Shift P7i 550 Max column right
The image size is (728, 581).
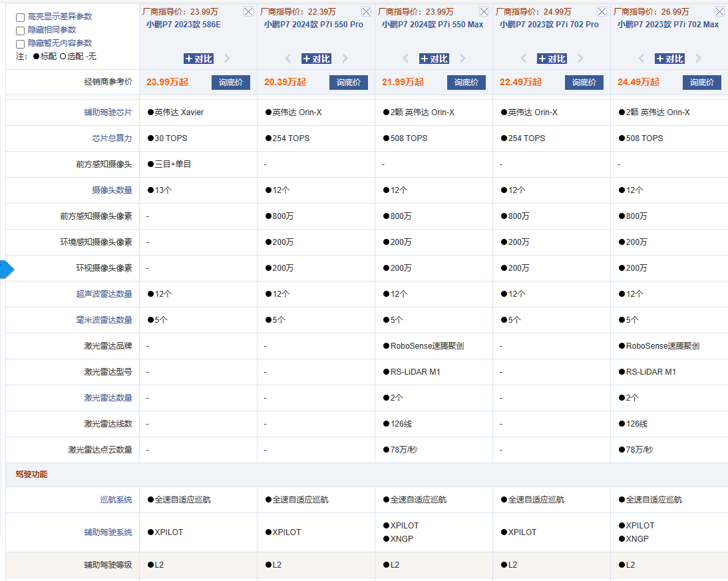click(x=463, y=59)
